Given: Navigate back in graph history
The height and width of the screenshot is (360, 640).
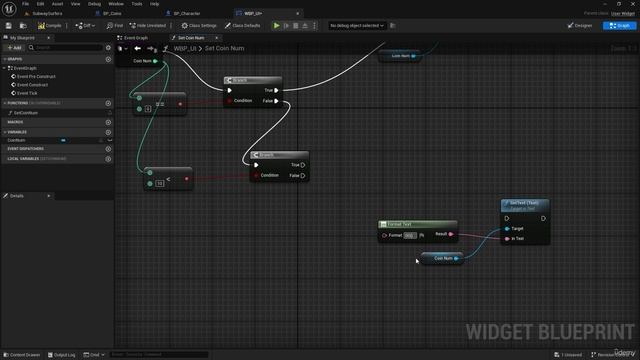Looking at the screenshot, I should (x=138, y=49).
